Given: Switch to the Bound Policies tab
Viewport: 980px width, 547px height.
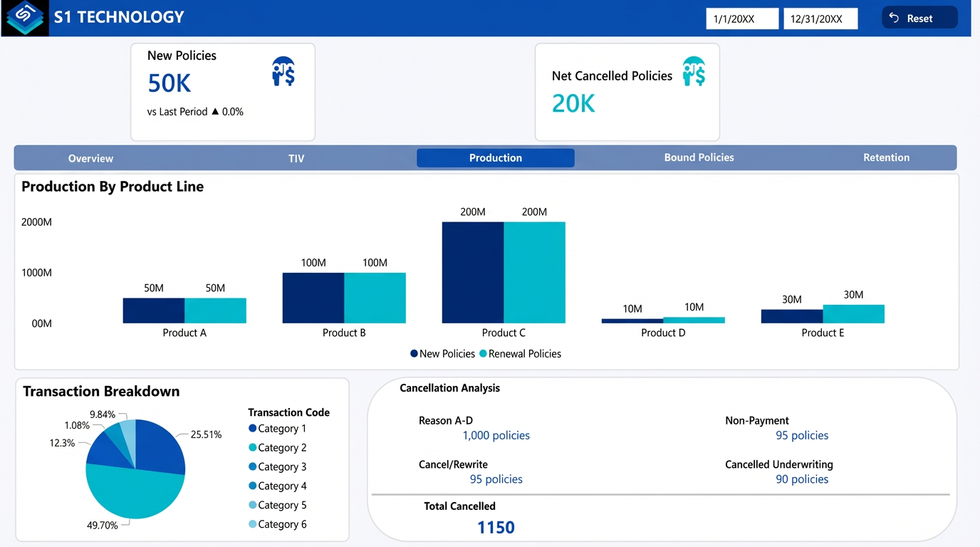Looking at the screenshot, I should click(699, 157).
